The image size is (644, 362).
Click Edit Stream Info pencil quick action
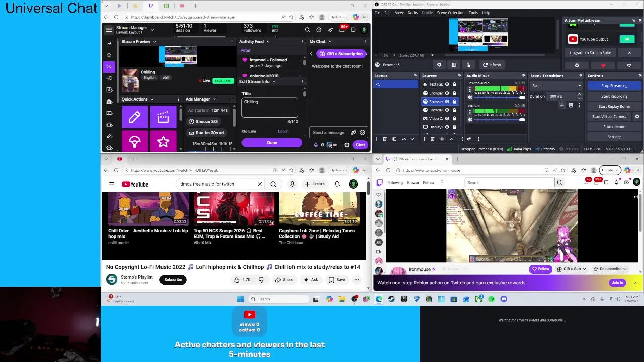point(134,118)
